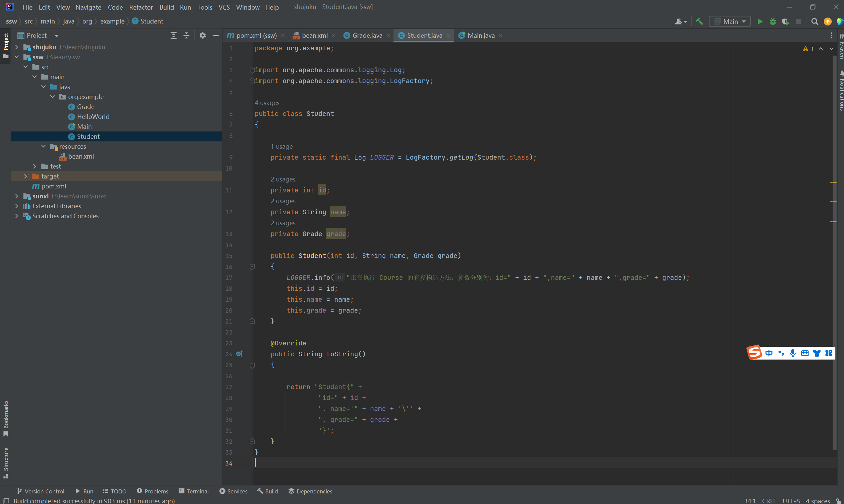
Task: Click the green Run button in toolbar
Action: click(760, 22)
